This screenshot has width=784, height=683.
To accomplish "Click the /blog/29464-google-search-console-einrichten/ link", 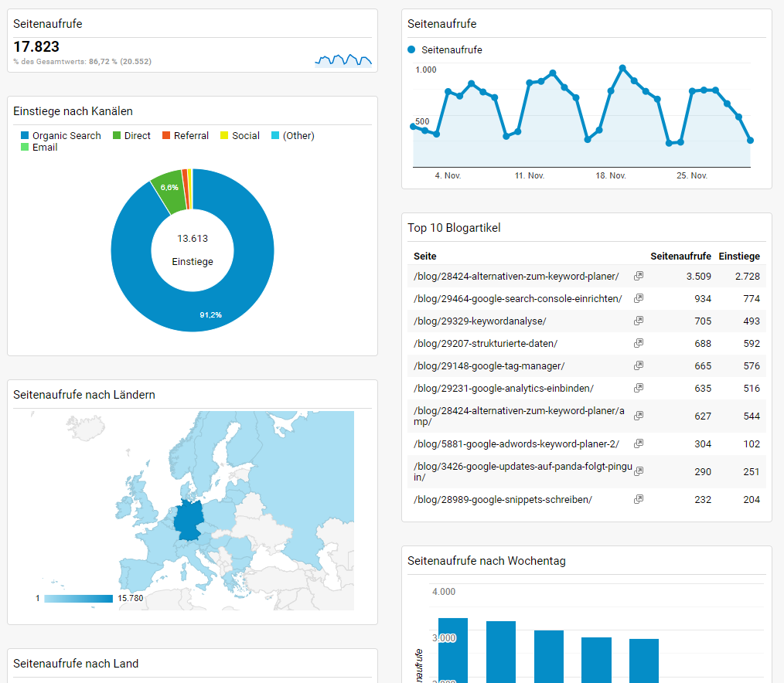I will [516, 298].
